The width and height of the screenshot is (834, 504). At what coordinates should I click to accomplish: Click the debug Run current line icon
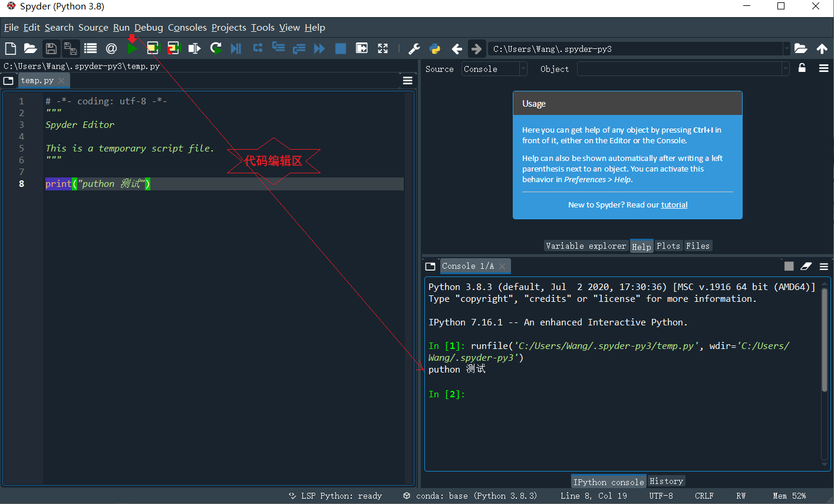click(x=258, y=48)
